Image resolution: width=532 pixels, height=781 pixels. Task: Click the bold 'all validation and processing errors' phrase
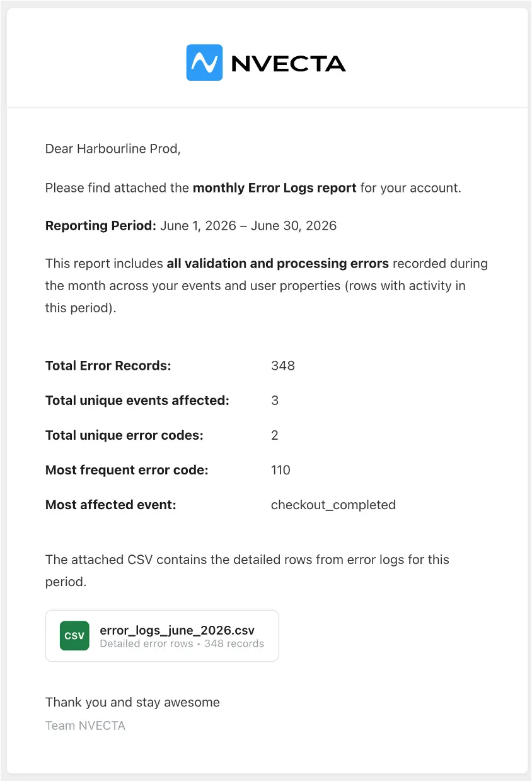[277, 263]
